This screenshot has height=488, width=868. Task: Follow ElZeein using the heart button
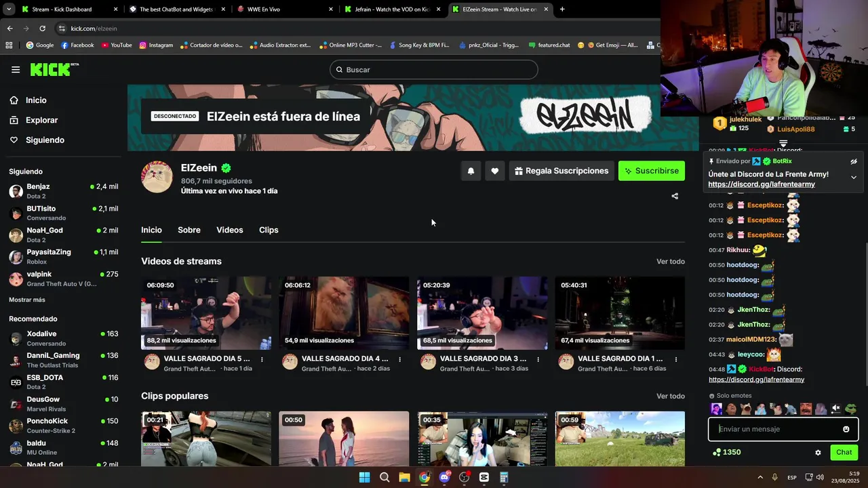click(495, 171)
